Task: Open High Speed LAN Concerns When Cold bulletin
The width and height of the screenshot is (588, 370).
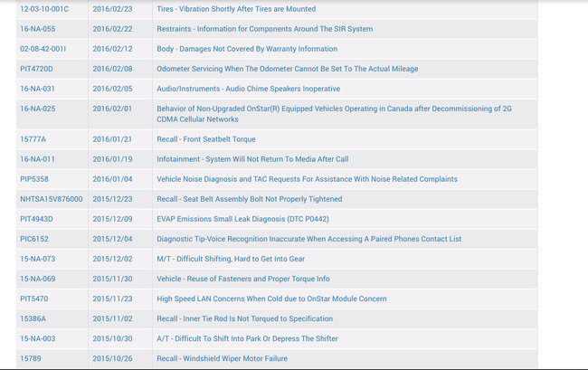Action: point(271,299)
